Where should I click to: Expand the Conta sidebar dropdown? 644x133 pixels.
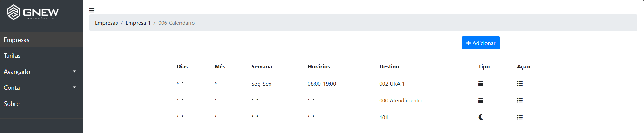(41, 87)
